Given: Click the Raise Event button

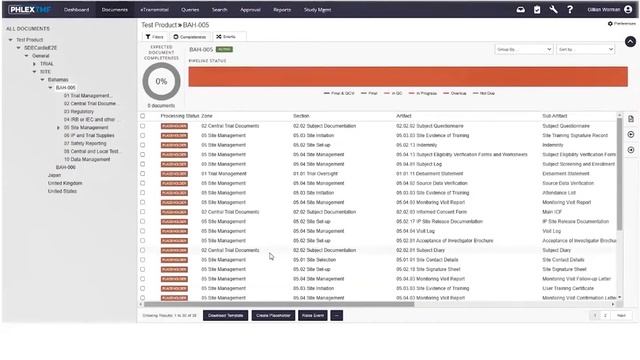Looking at the screenshot, I should tap(313, 316).
